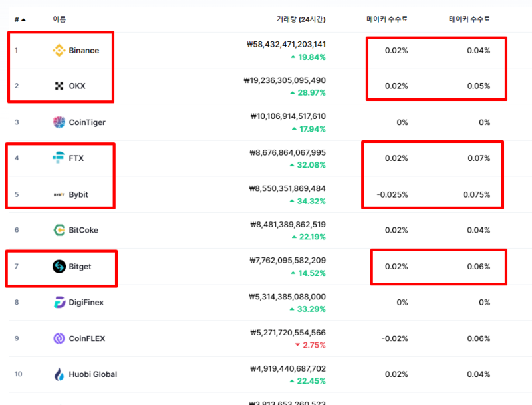Click CoinFLEX red 2.75% volume change
This screenshot has height=405, width=532.
(x=310, y=345)
